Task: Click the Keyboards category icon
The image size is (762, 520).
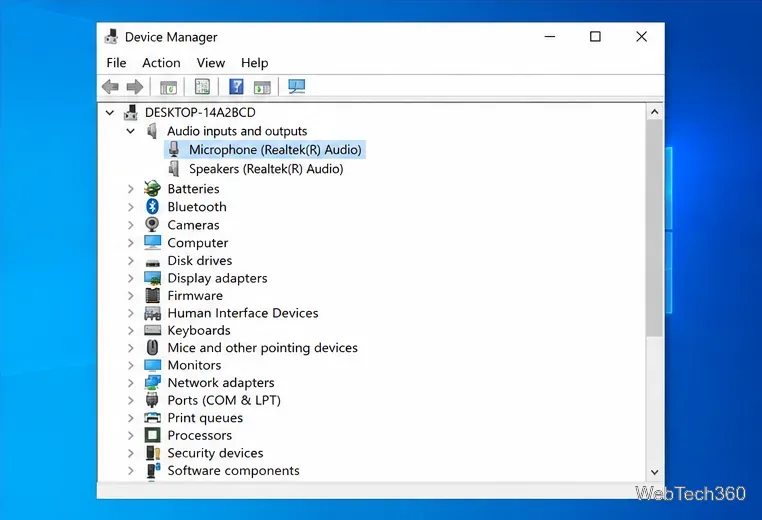Action: [153, 330]
